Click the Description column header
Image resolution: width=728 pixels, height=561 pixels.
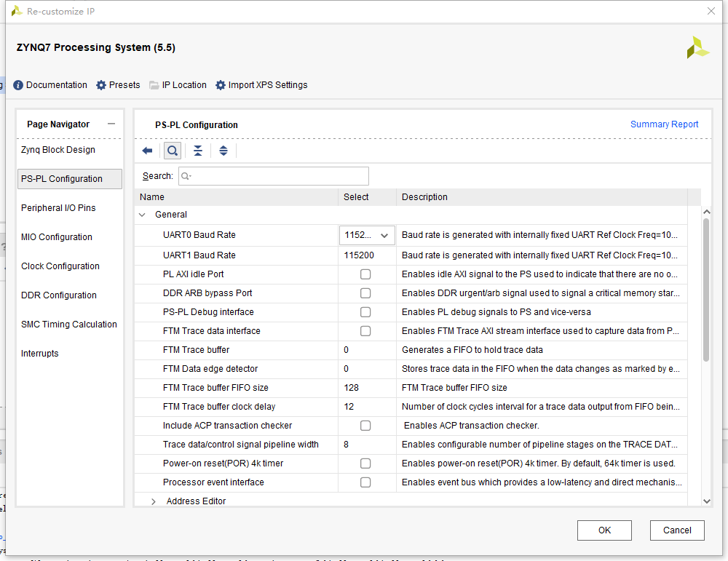[542, 197]
